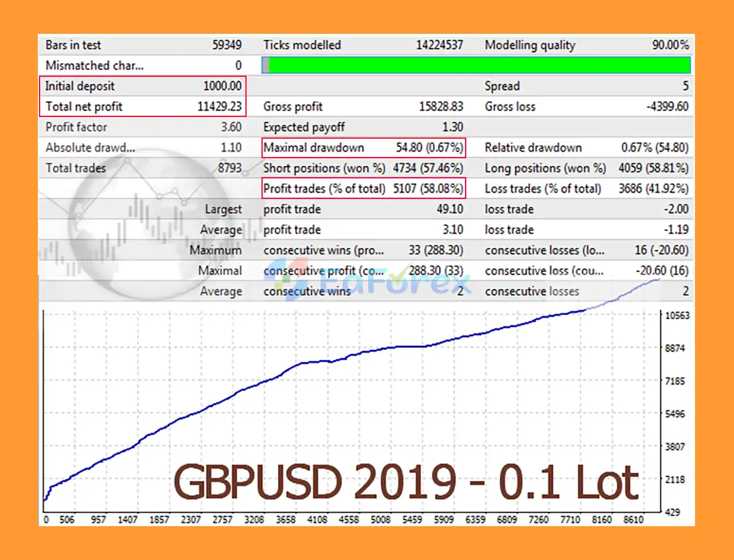Click Long positions (won %) value
The width and height of the screenshot is (734, 560).
pos(653,168)
